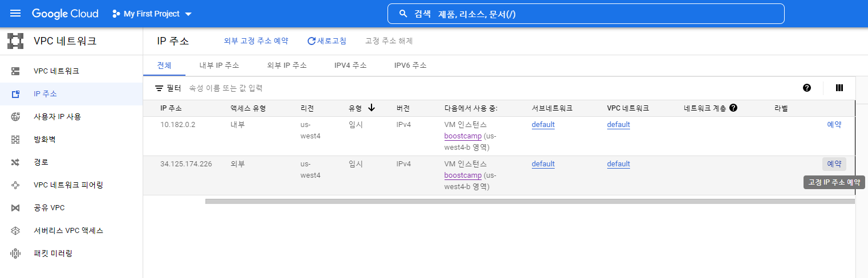Open boostcamp link in 10.182.0.2 row
Viewport: 868px width, 278px height.
(x=463, y=136)
